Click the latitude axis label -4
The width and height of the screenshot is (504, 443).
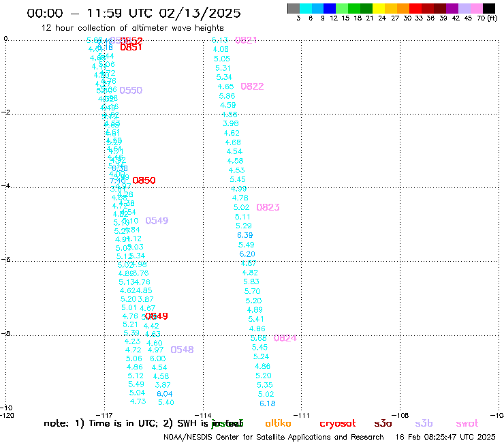coord(5,185)
